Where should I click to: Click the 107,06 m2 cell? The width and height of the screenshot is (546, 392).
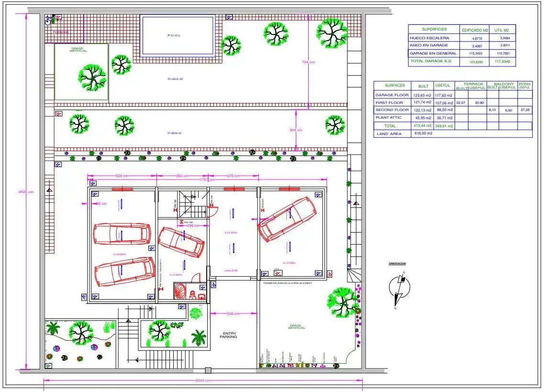[x=444, y=103]
